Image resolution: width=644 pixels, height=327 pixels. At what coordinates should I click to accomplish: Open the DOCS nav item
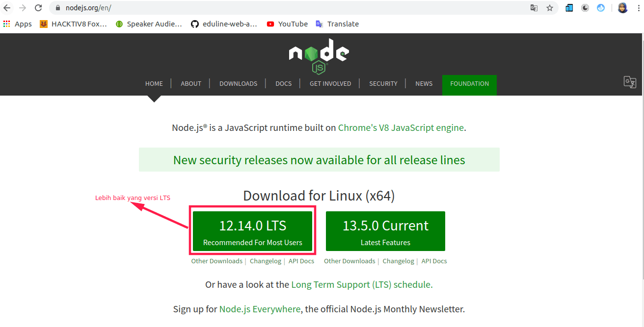tap(284, 84)
